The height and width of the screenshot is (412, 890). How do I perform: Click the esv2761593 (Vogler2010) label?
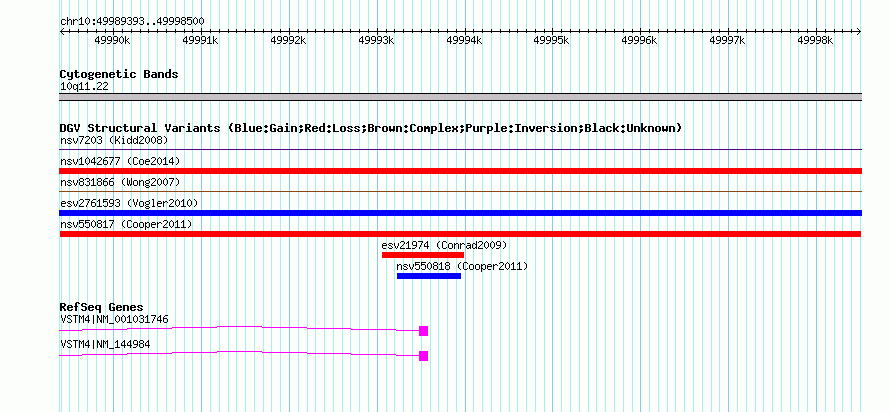coord(129,203)
